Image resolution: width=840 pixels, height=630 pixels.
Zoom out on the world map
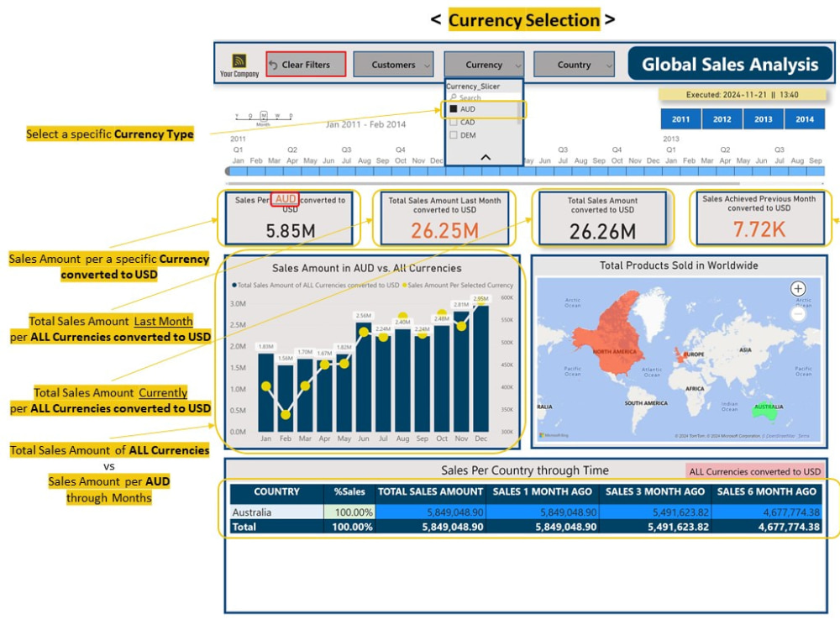(x=798, y=314)
